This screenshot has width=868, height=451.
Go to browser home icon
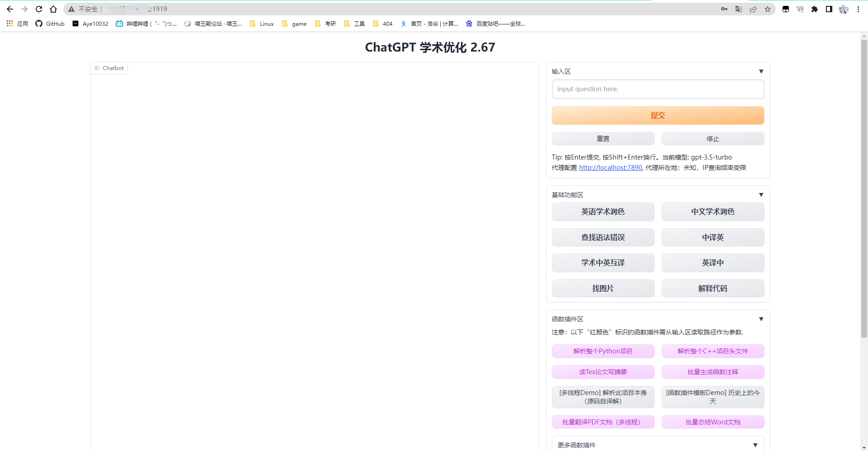[53, 9]
